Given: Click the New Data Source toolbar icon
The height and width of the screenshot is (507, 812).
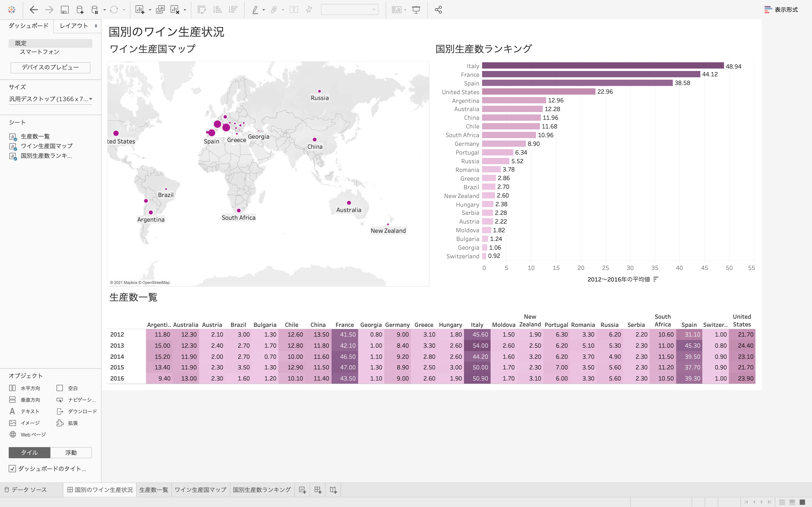Looking at the screenshot, I should tap(80, 9).
